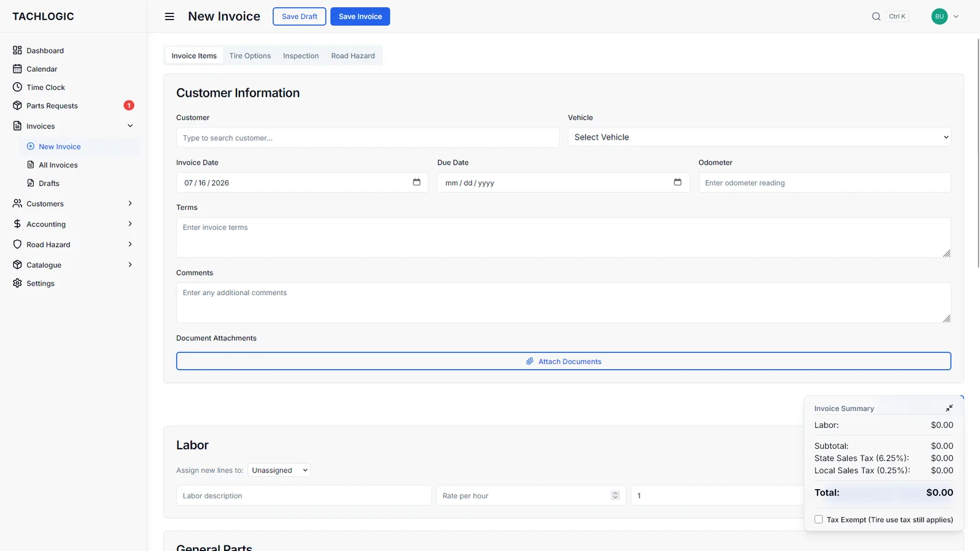Viewport: 980px width, 551px height.
Task: Toggle the Tax Exempt checkbox
Action: [x=818, y=519]
